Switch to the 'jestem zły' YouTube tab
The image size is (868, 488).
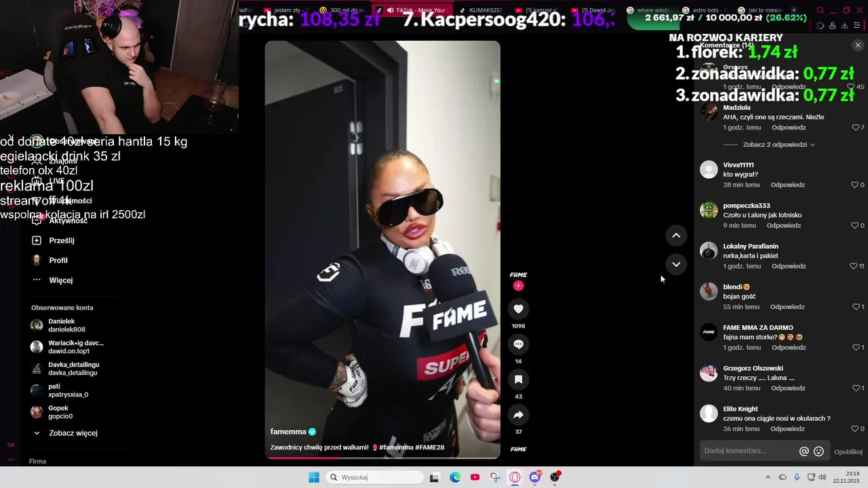(285, 10)
